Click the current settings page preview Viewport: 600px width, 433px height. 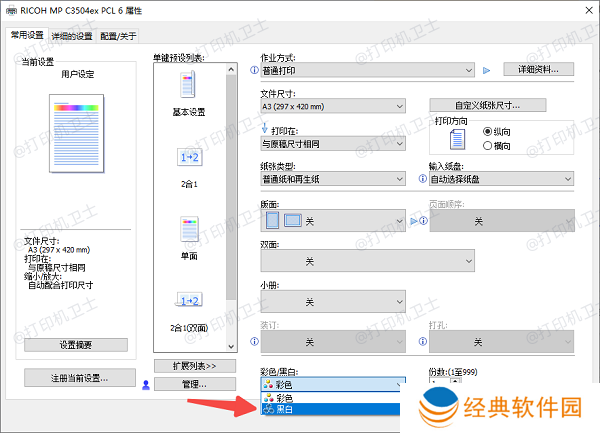77,133
